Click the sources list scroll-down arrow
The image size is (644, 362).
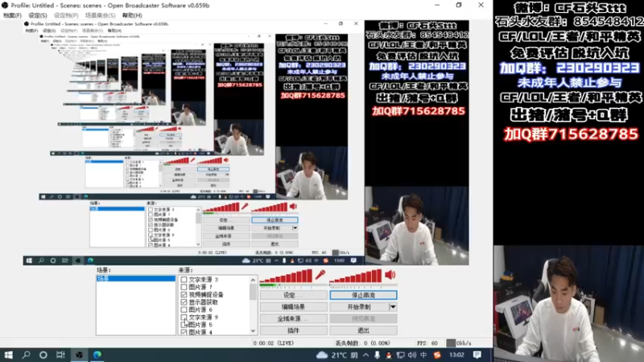tap(253, 331)
